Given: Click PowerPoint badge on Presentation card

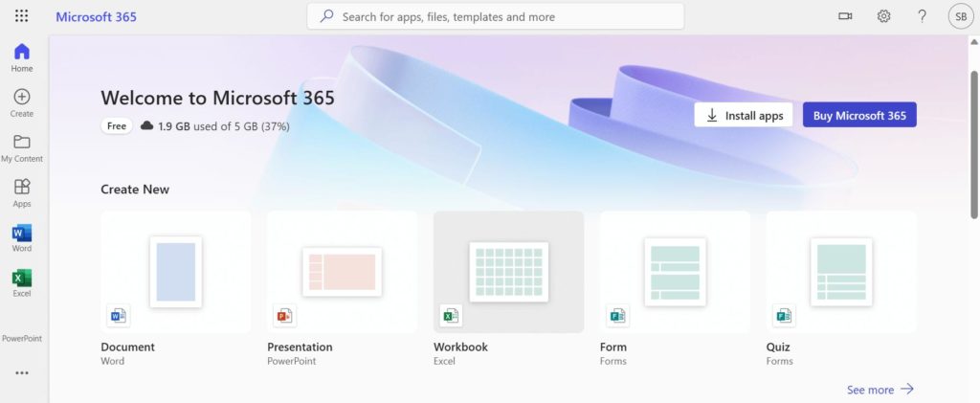Looking at the screenshot, I should pos(284,316).
